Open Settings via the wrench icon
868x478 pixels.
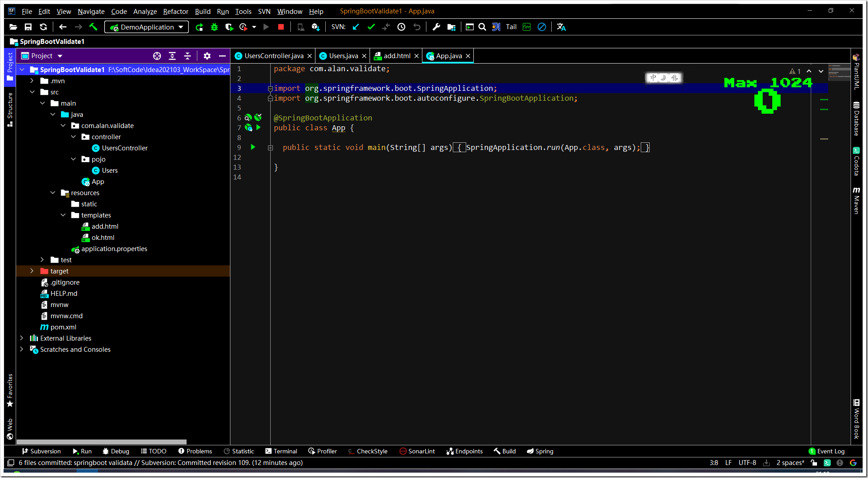click(436, 27)
